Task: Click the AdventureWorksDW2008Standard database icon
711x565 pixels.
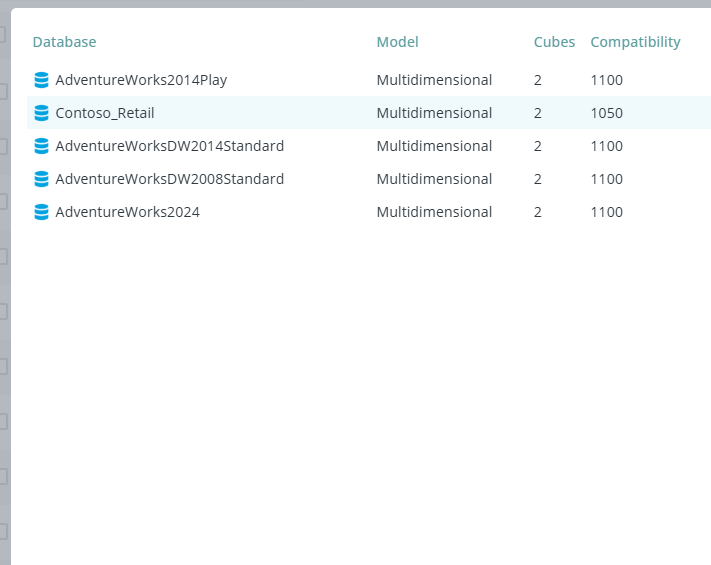Action: [x=41, y=179]
